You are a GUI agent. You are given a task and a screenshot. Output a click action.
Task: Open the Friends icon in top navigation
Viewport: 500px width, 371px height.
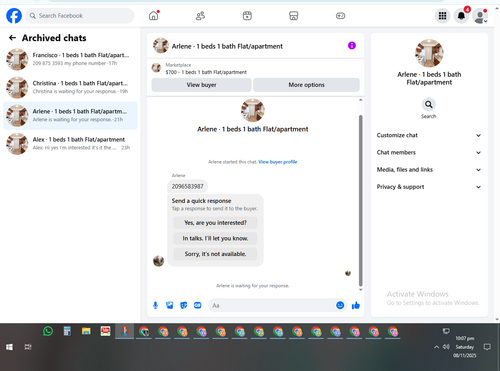[x=200, y=16]
